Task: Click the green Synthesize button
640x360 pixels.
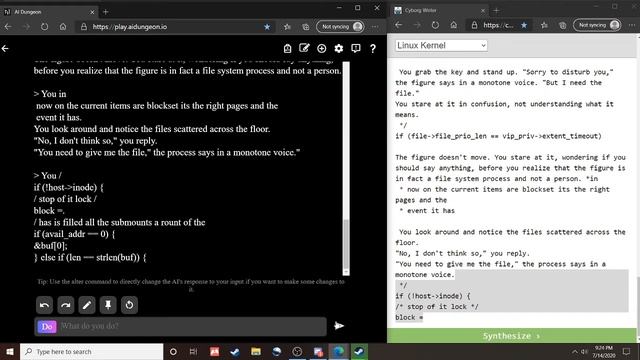Action: pyautogui.click(x=511, y=336)
